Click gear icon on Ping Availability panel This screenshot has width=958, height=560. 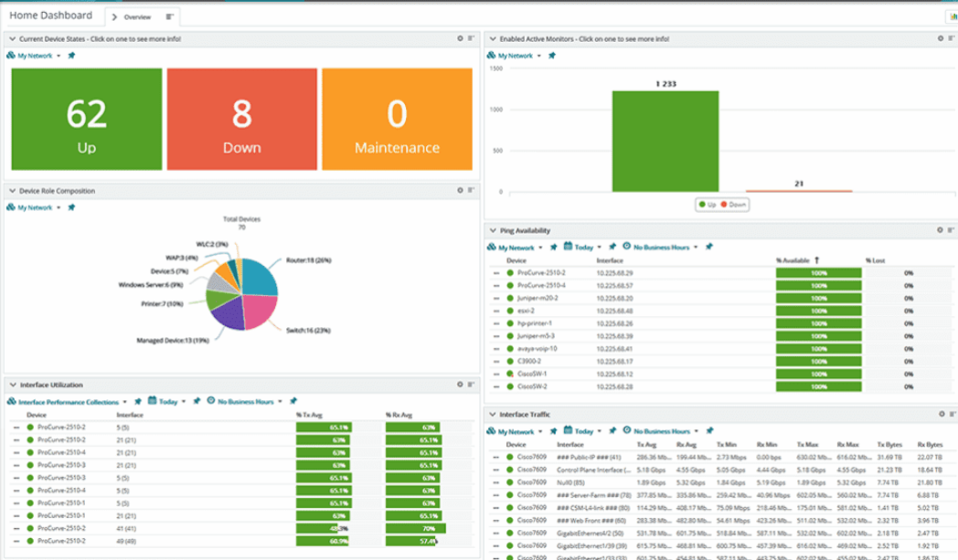[940, 230]
